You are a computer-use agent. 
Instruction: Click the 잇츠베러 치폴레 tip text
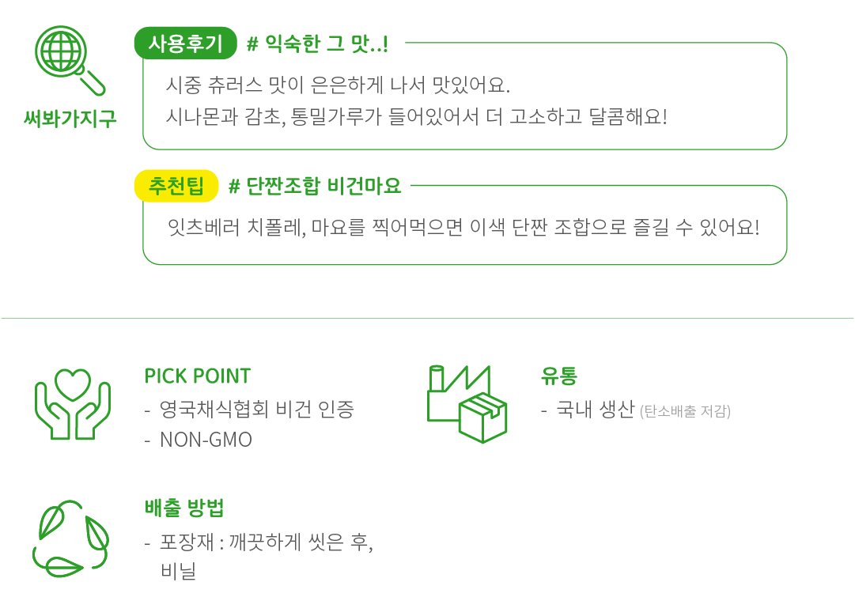pyautogui.click(x=463, y=228)
